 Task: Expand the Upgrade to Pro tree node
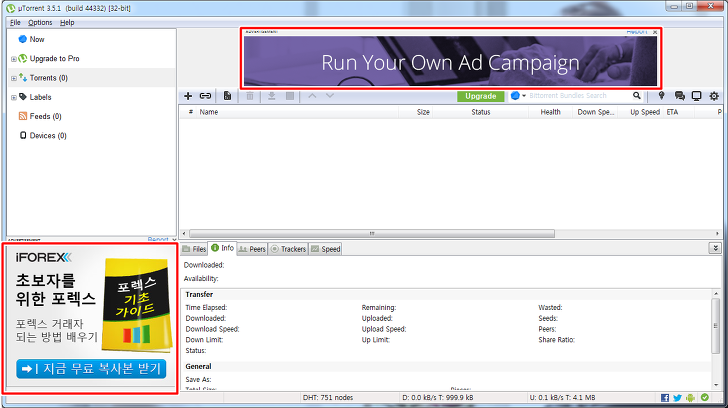(14, 59)
